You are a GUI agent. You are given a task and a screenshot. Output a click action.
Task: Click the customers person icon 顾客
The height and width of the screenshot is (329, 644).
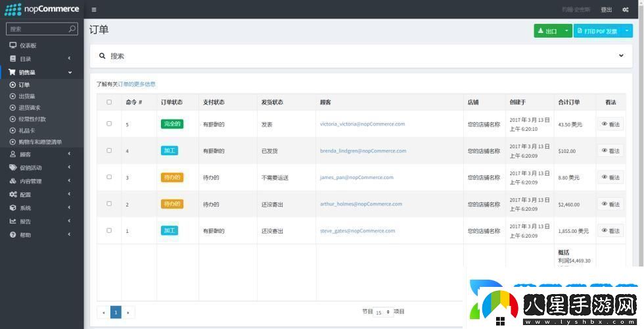12,154
